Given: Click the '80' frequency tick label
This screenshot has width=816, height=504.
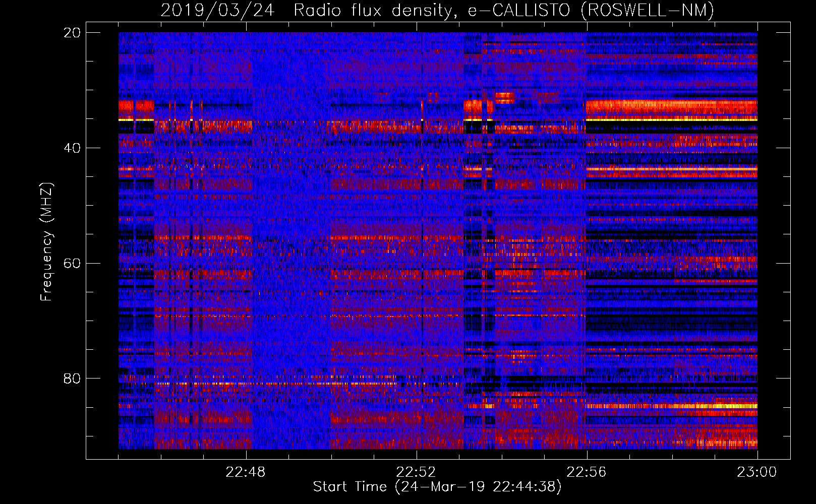Looking at the screenshot, I should [72, 379].
